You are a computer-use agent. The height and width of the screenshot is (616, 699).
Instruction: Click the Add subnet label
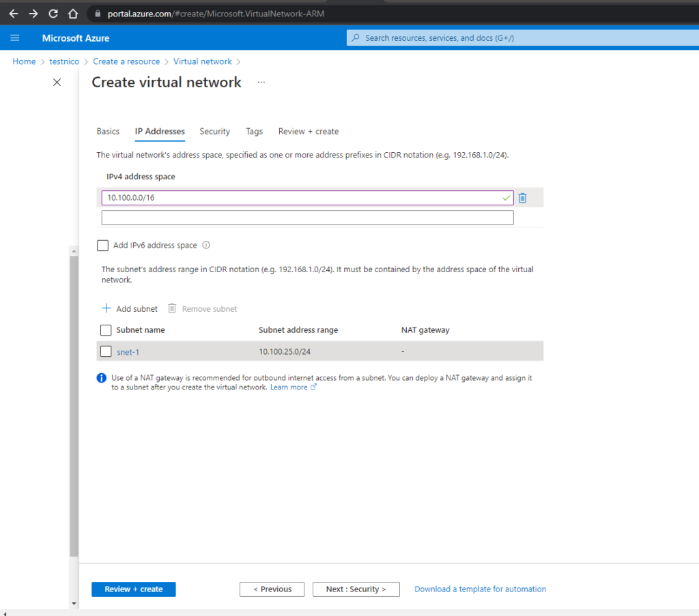[137, 308]
